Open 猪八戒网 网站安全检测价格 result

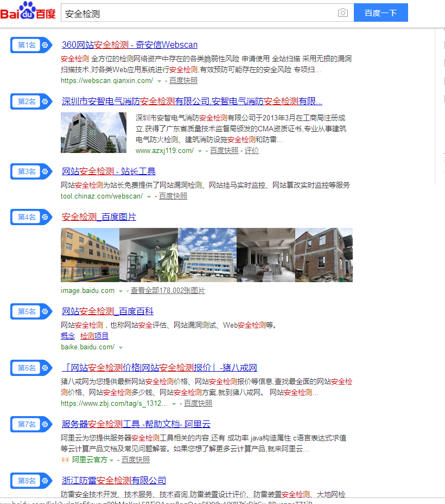coord(160,367)
